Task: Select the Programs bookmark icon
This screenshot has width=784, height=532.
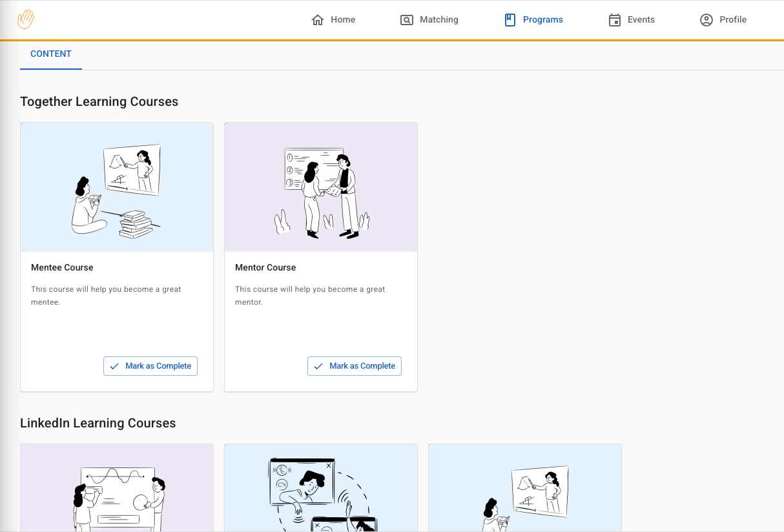Action: 510,20
